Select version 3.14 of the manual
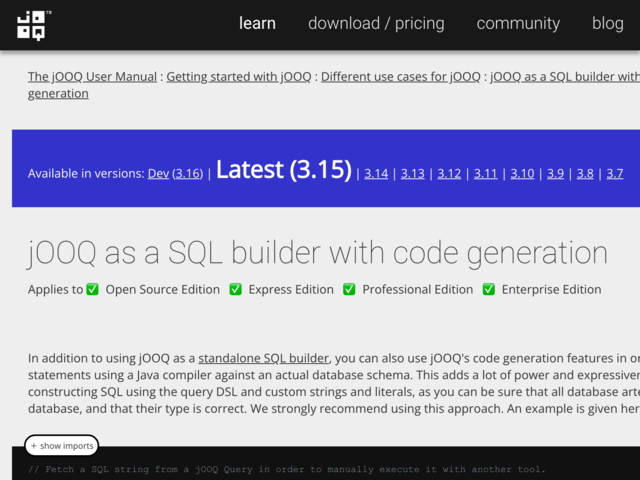Image resolution: width=640 pixels, height=480 pixels. pos(376,173)
